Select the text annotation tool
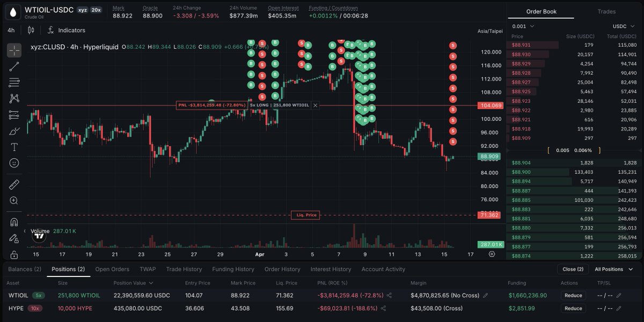The width and height of the screenshot is (644, 322). pos(14,147)
